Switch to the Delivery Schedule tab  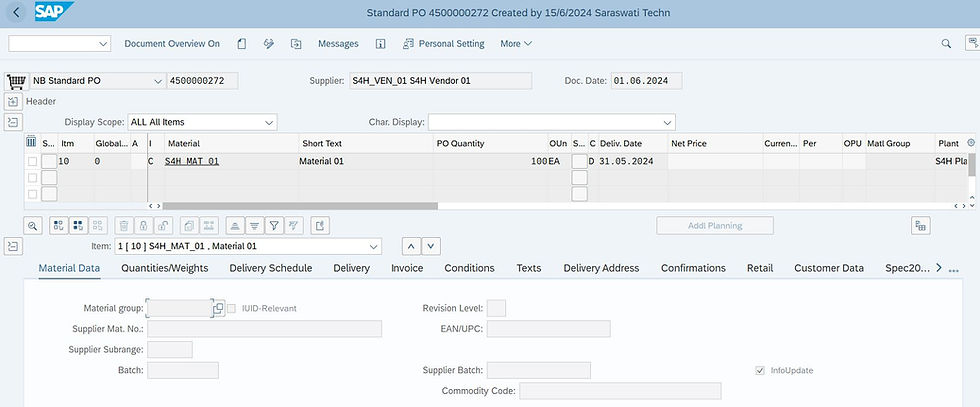point(271,268)
